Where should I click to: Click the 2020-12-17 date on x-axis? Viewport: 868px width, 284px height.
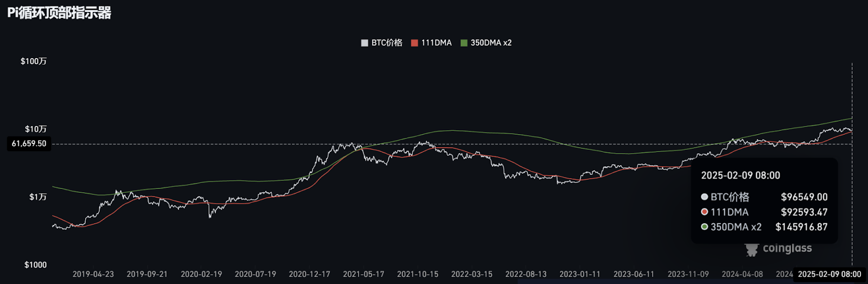309,274
